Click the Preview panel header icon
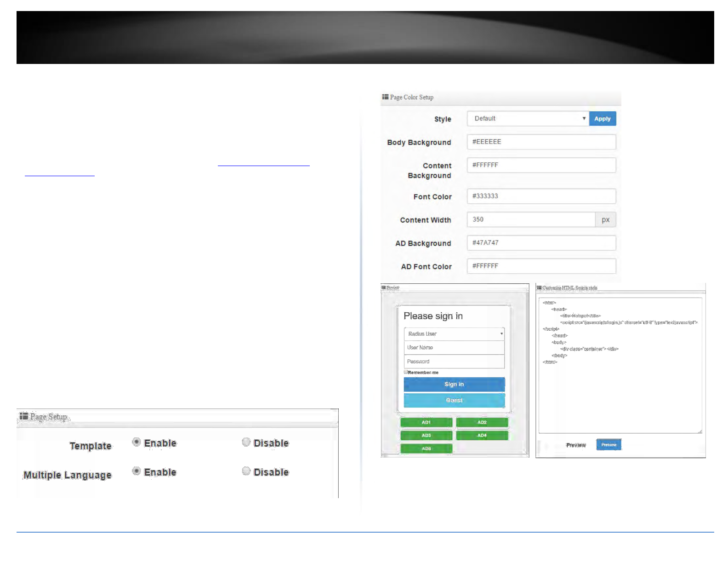Viewport: 728px width, 563px height. [383, 288]
